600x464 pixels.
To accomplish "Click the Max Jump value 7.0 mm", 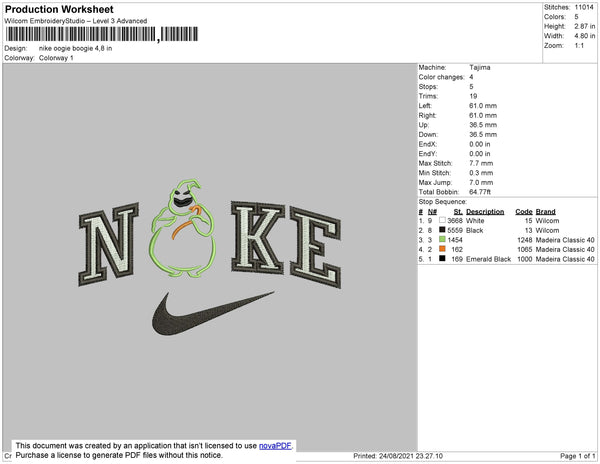I will [481, 182].
